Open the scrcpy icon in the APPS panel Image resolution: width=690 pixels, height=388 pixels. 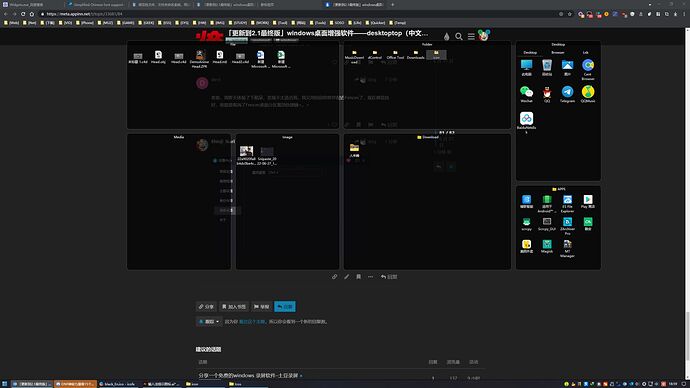tap(526, 222)
